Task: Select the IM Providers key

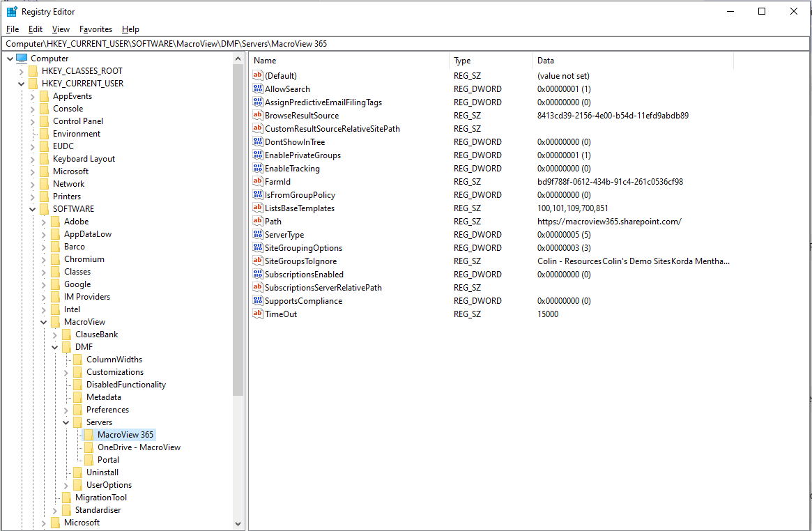Action: [x=87, y=297]
